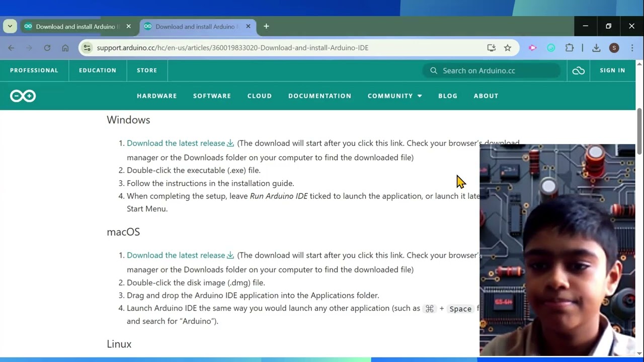Close the first Download and install Arduino tab
This screenshot has height=362, width=644.
pos(128,26)
